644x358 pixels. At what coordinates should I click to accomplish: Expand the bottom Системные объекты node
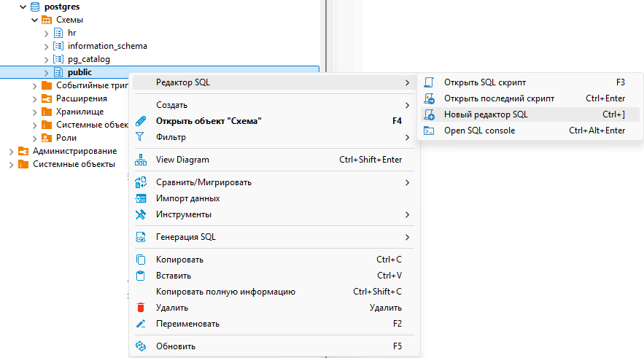pos(11,165)
